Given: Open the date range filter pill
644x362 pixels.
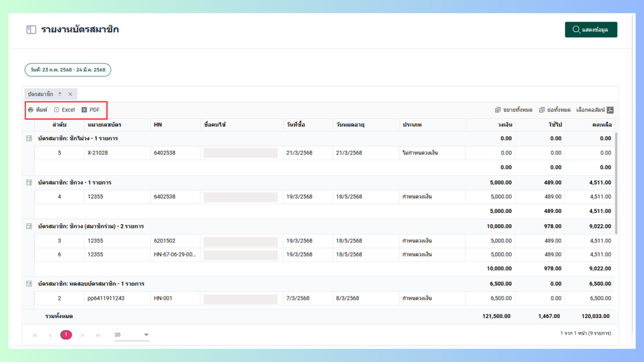Looking at the screenshot, I should click(x=68, y=70).
